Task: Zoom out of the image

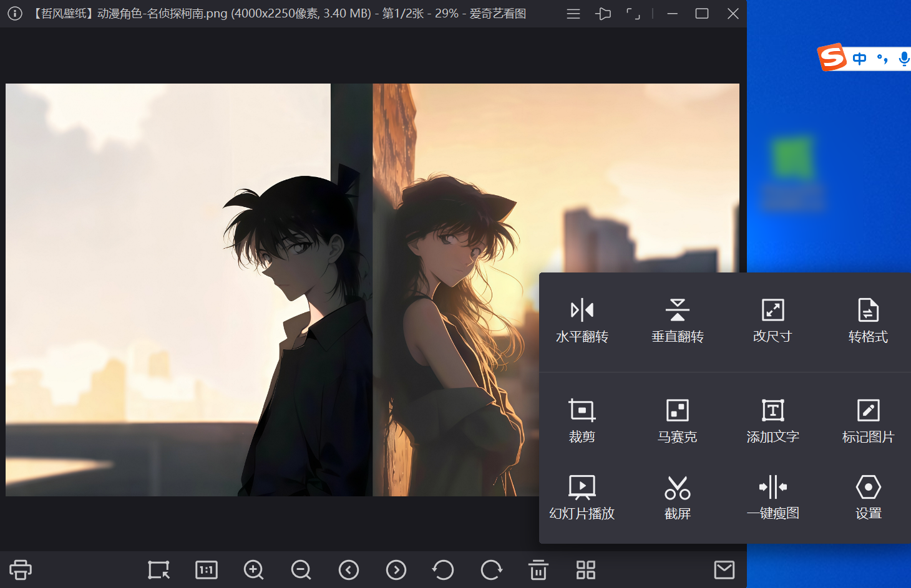Action: [x=301, y=570]
